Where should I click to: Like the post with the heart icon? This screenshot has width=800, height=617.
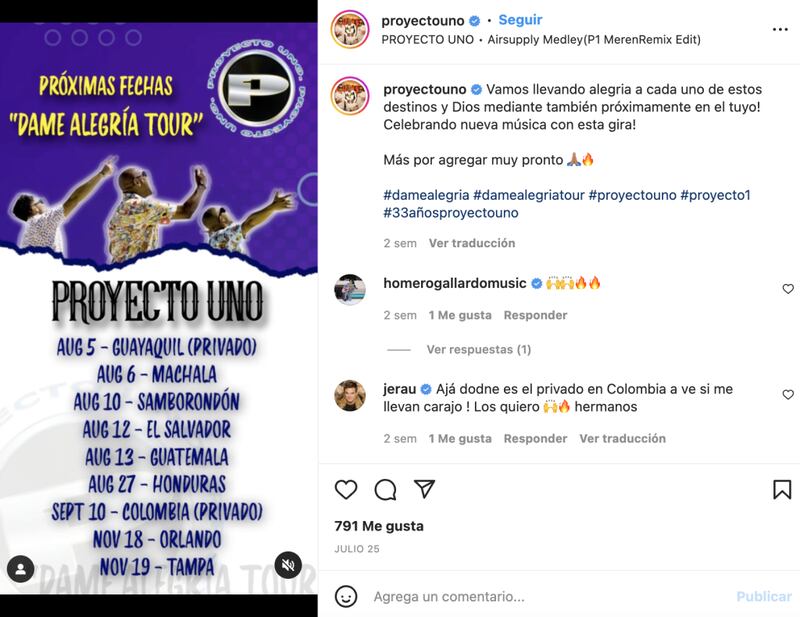coord(346,489)
